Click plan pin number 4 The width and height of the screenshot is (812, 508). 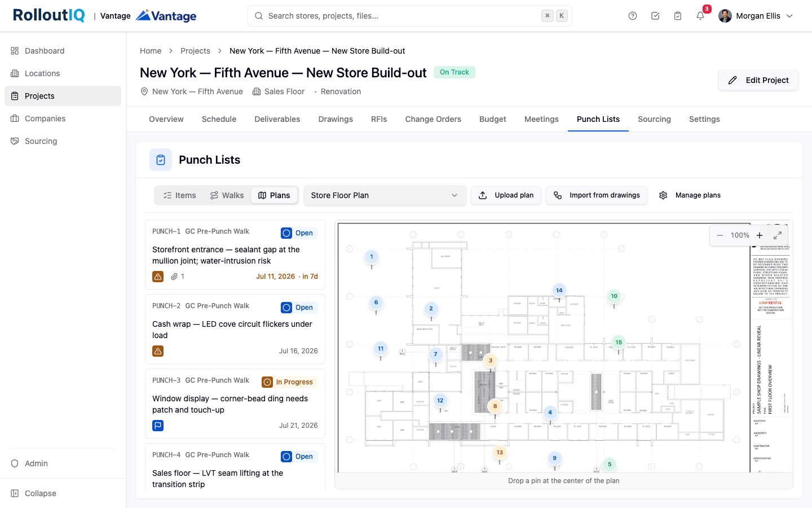(x=550, y=413)
